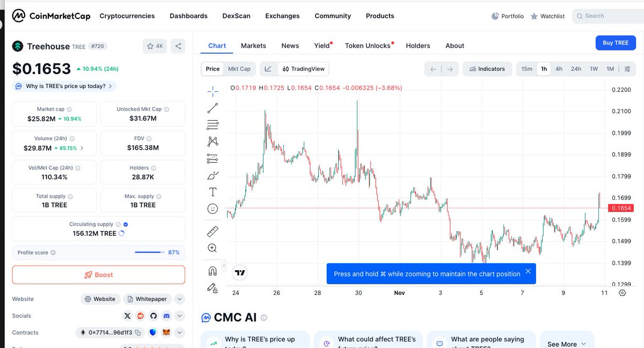
Task: Click the Profile score progress bar
Action: tap(149, 252)
